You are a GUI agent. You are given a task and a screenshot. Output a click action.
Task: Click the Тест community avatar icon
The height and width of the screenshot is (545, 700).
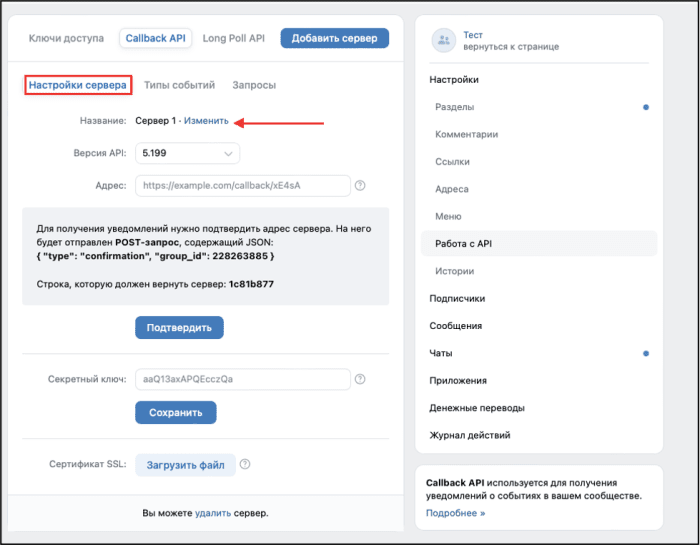[444, 41]
